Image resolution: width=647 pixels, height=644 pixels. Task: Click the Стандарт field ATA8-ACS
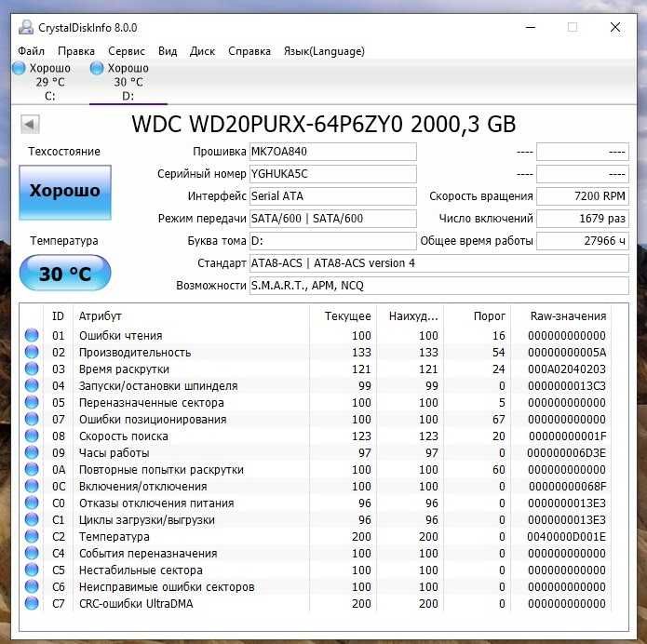click(439, 262)
